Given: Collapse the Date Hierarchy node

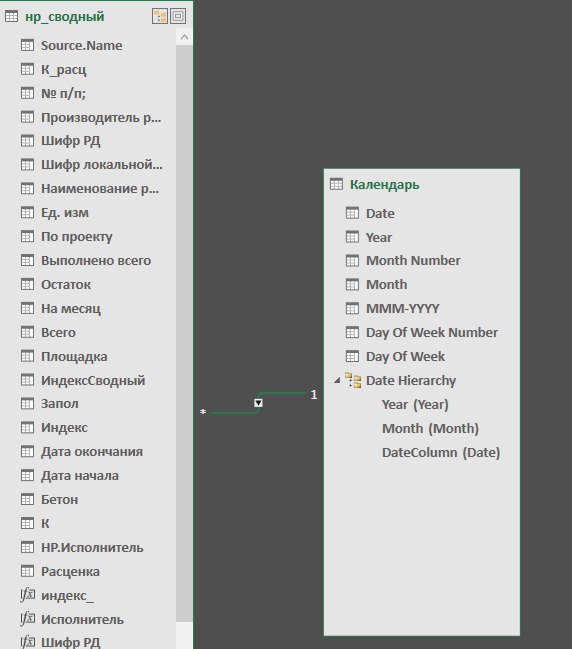Looking at the screenshot, I should tap(337, 380).
